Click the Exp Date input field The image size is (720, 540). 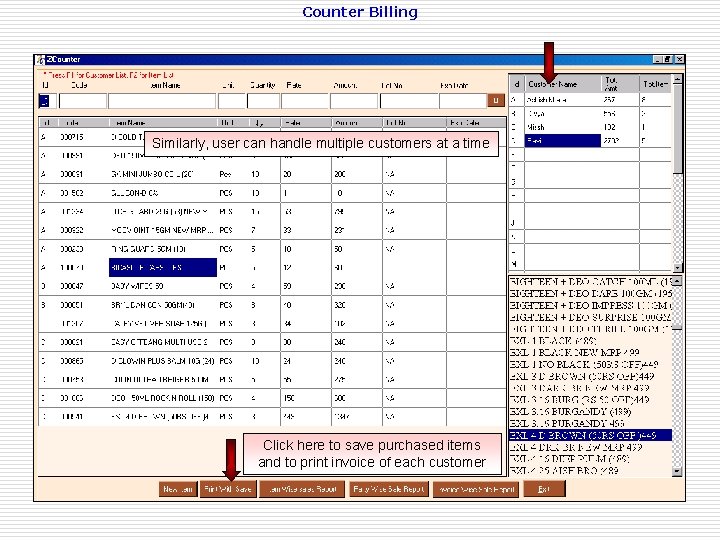coord(463,101)
